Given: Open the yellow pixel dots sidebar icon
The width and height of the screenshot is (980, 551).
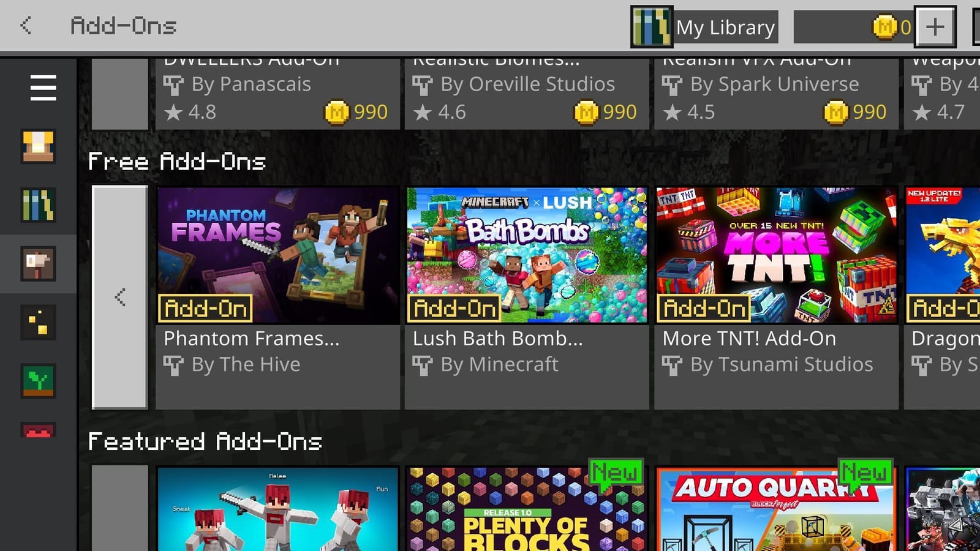Looking at the screenshot, I should coord(38,323).
